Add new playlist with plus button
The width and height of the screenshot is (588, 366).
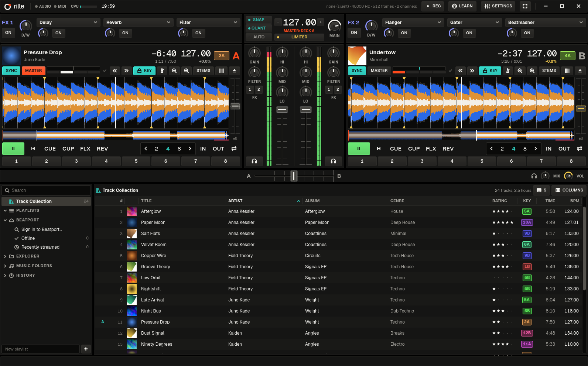(x=86, y=349)
